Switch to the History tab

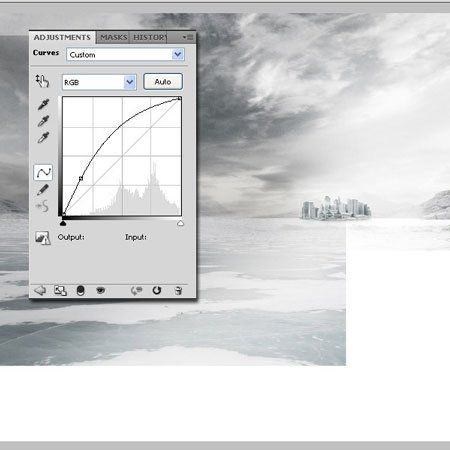tap(149, 37)
